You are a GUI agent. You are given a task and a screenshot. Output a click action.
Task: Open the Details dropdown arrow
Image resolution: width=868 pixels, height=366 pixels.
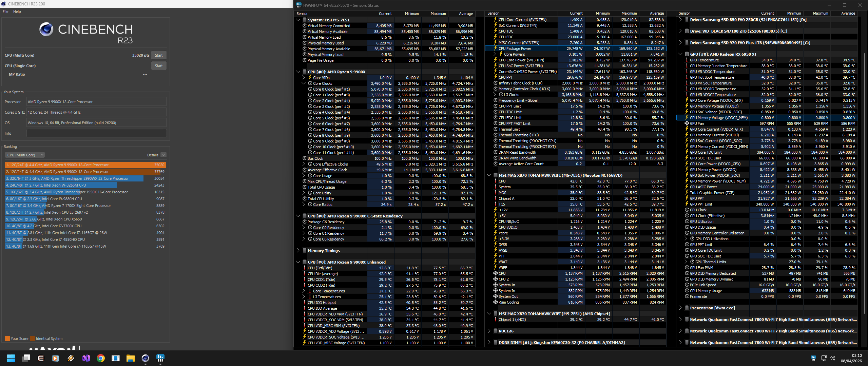coord(163,155)
